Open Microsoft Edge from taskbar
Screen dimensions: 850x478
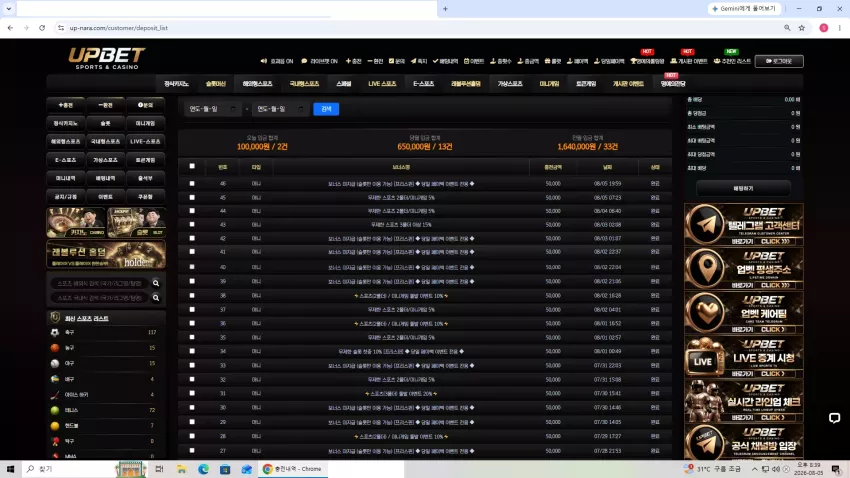coord(203,469)
